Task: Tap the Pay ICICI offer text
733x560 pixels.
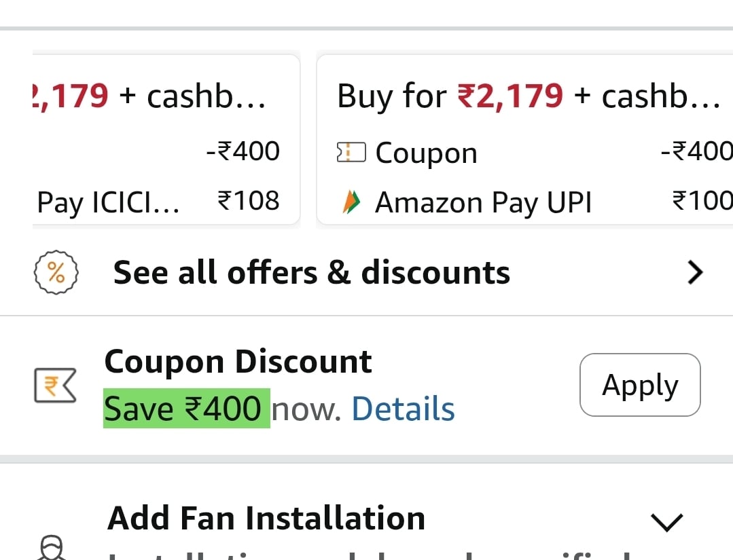Action: [108, 202]
